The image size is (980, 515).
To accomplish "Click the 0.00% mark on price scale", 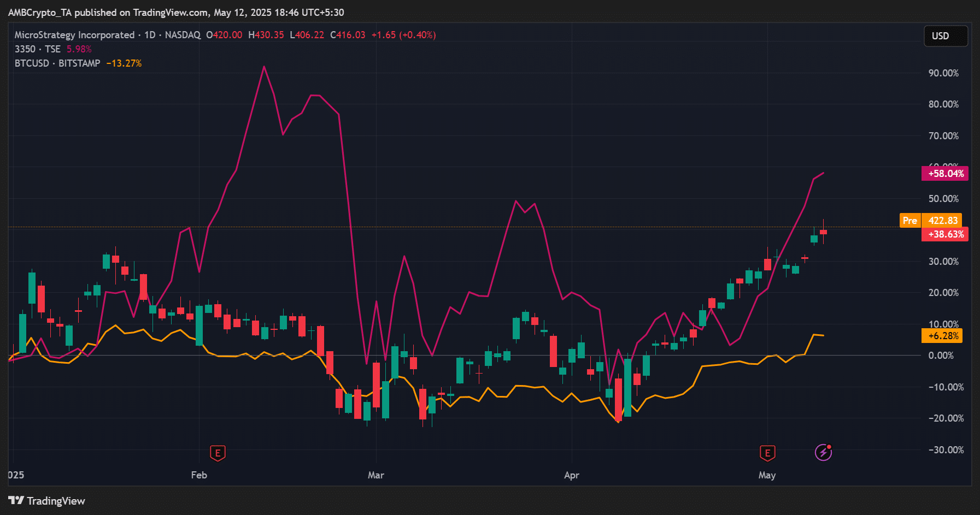I will 941,356.
